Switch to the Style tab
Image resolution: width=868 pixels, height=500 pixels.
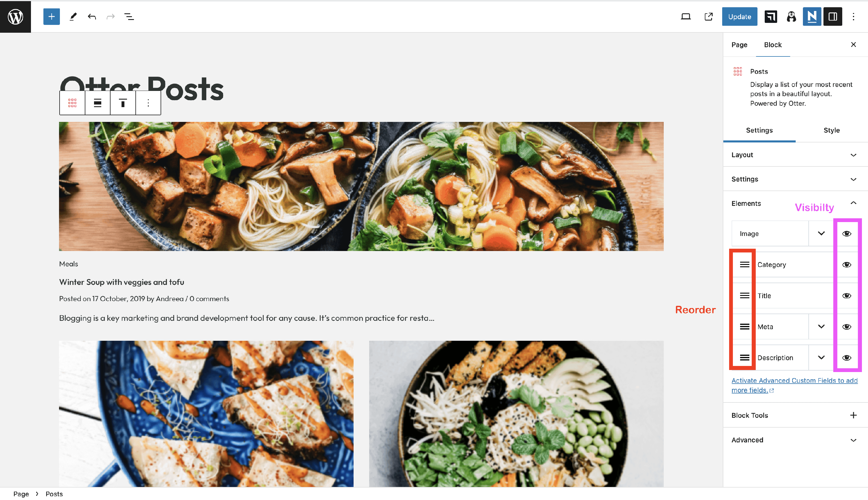point(832,130)
